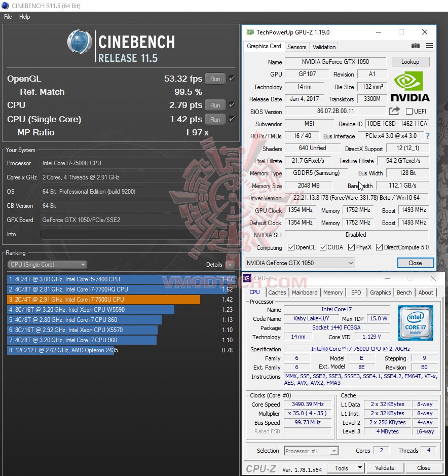The width and height of the screenshot is (448, 476).
Task: Click the GPU Name field in GPU-Z
Action: pyautogui.click(x=335, y=62)
